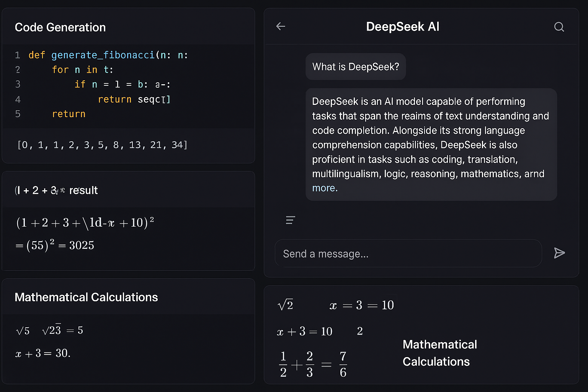The image size is (588, 392).
Task: Click the fraction equation 1/2 + 2/3 = 7/6
Action: (313, 364)
